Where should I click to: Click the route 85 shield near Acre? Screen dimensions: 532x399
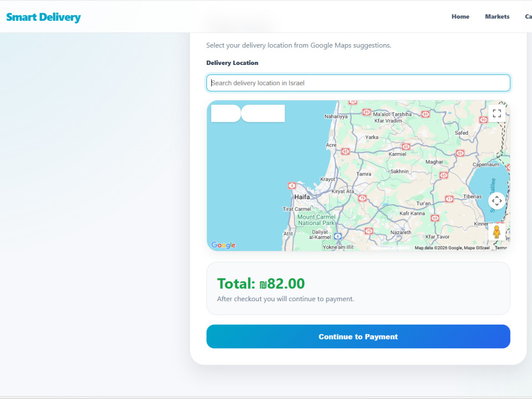[x=345, y=151]
